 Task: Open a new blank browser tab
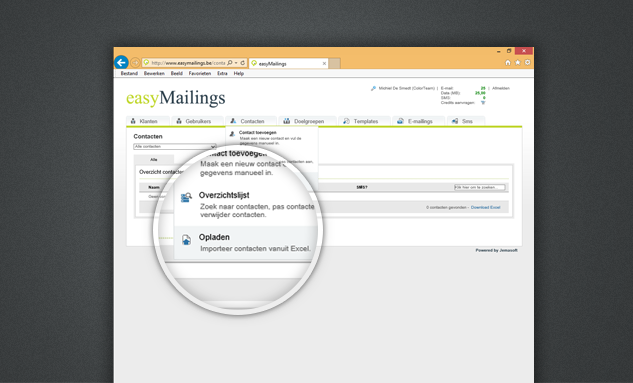pyautogui.click(x=334, y=63)
